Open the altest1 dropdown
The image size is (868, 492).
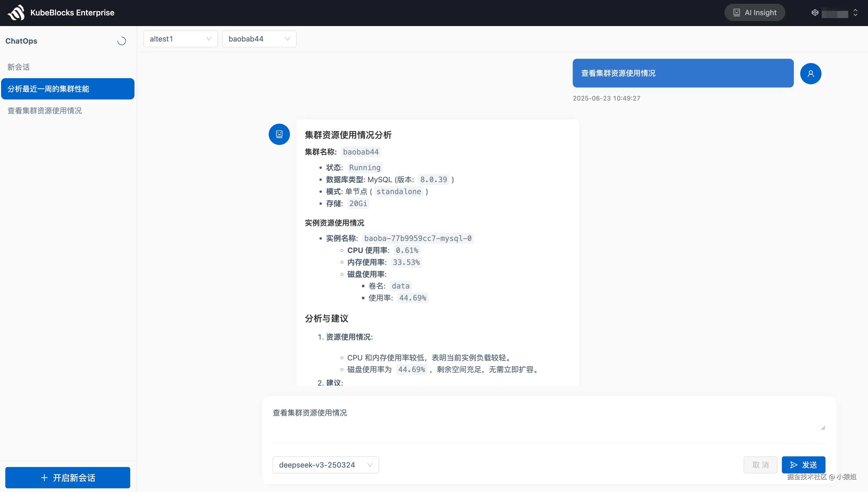coord(180,39)
